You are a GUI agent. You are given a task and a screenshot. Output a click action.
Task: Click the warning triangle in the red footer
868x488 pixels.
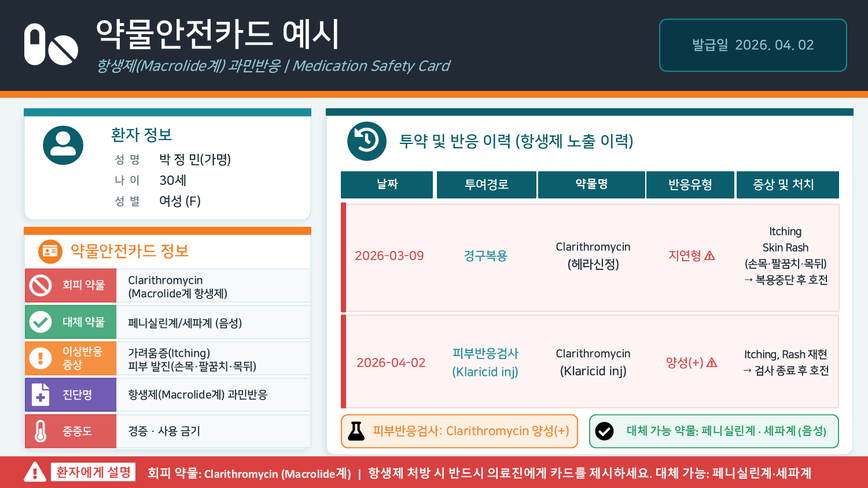tap(35, 472)
